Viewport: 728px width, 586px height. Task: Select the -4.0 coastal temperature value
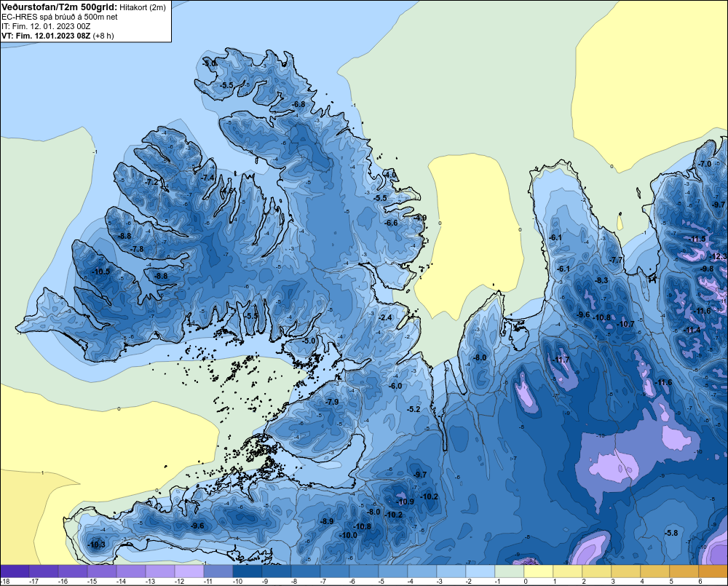(x=390, y=175)
